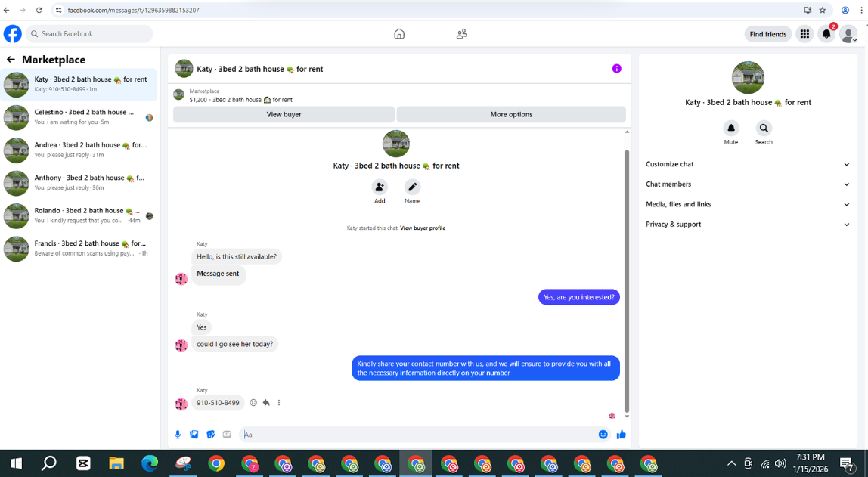Send a thumbs-up like
Image resolution: width=868 pixels, height=477 pixels.
(x=621, y=435)
